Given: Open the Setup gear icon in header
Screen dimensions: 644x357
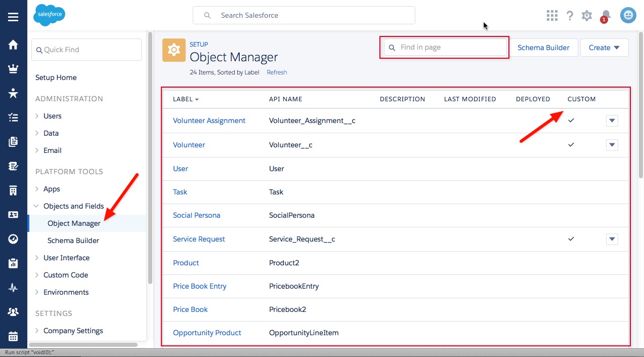Looking at the screenshot, I should pos(587,16).
